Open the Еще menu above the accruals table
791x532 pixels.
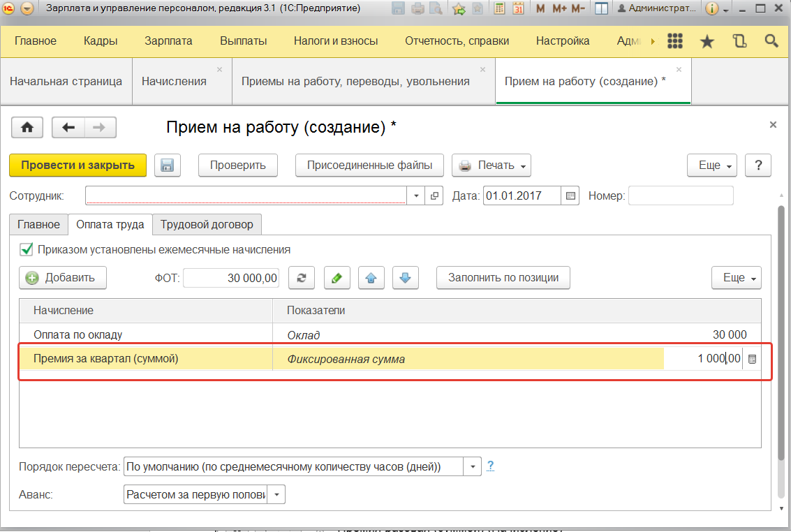737,278
